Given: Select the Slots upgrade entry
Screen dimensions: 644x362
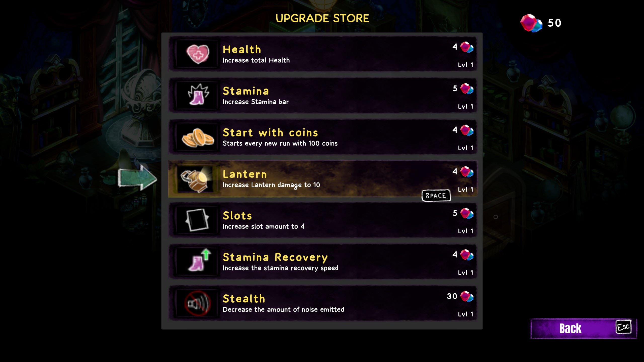Looking at the screenshot, I should coord(323,220).
